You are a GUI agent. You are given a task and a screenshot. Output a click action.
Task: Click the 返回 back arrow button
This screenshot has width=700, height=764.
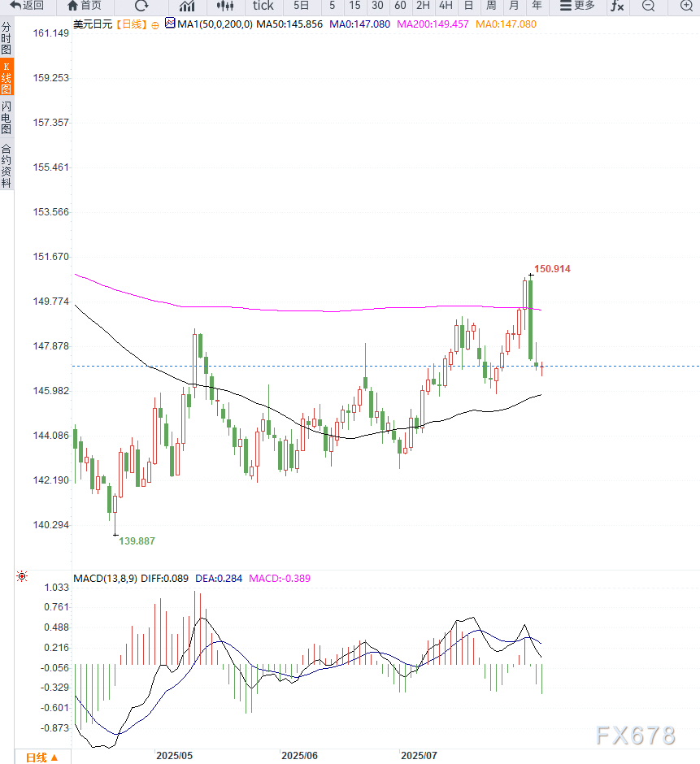click(27, 6)
